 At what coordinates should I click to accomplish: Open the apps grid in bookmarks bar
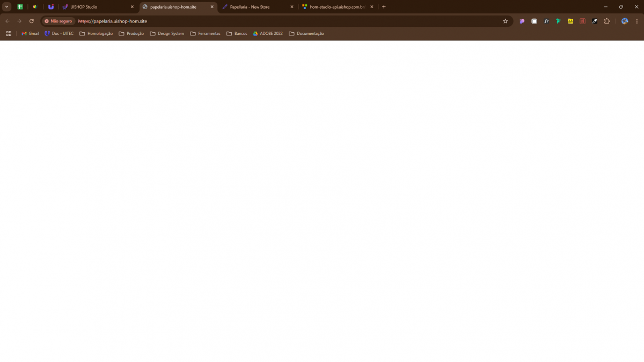pos(9,33)
